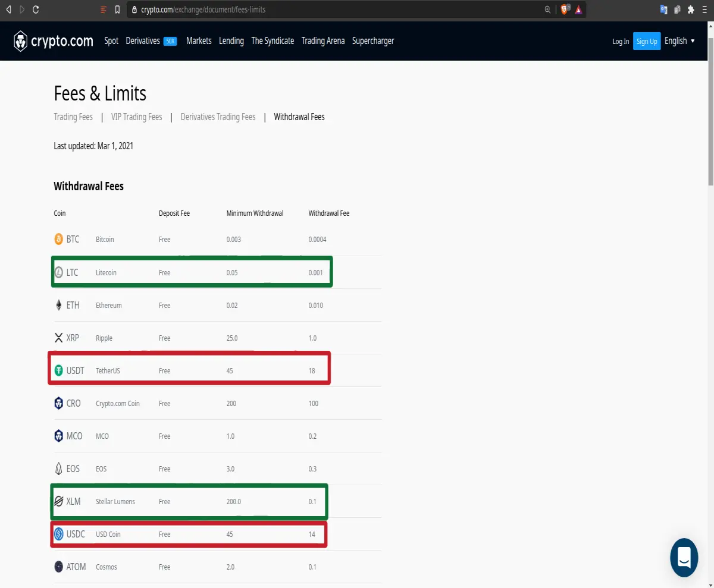The image size is (714, 588).
Task: Click the Tether USDT icon
Action: click(x=58, y=370)
